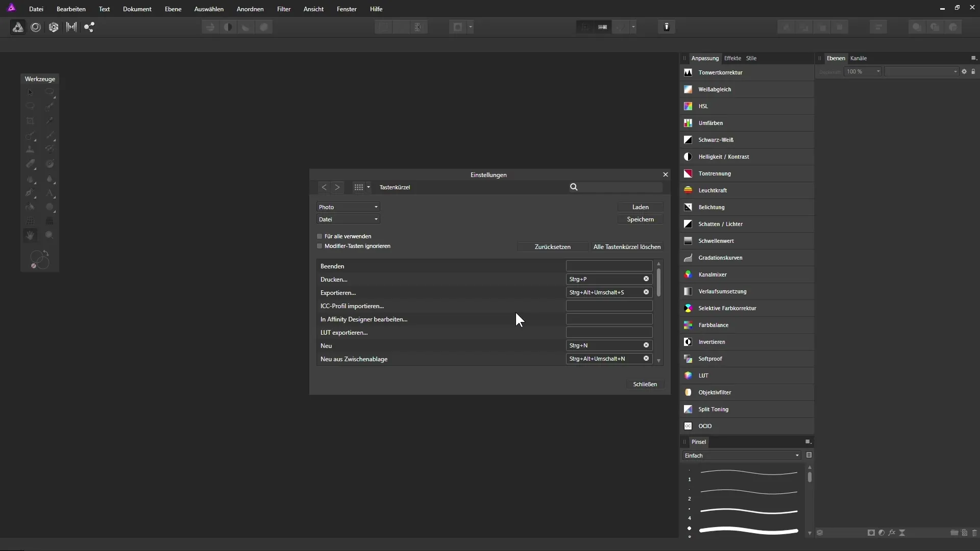The image size is (980, 551).
Task: Select the Pen tool in Werkzeuge
Action: point(30,193)
